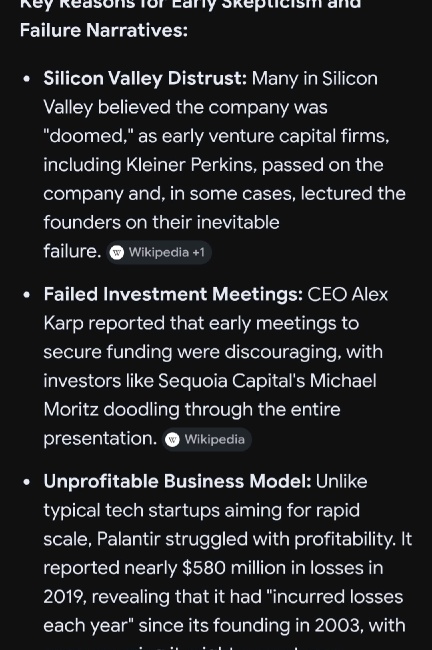The height and width of the screenshot is (650, 432).
Task: Click the year "2019," in the text
Action: click(65, 597)
